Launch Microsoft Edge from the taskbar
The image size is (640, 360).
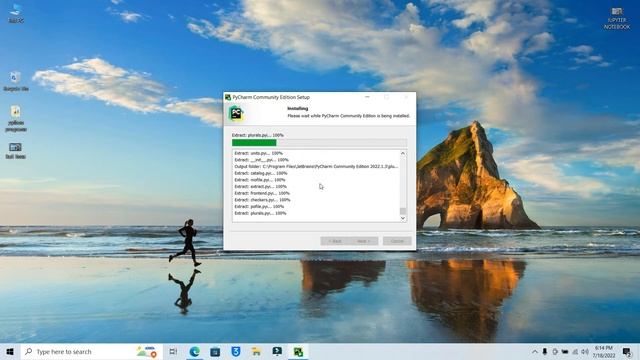194,351
